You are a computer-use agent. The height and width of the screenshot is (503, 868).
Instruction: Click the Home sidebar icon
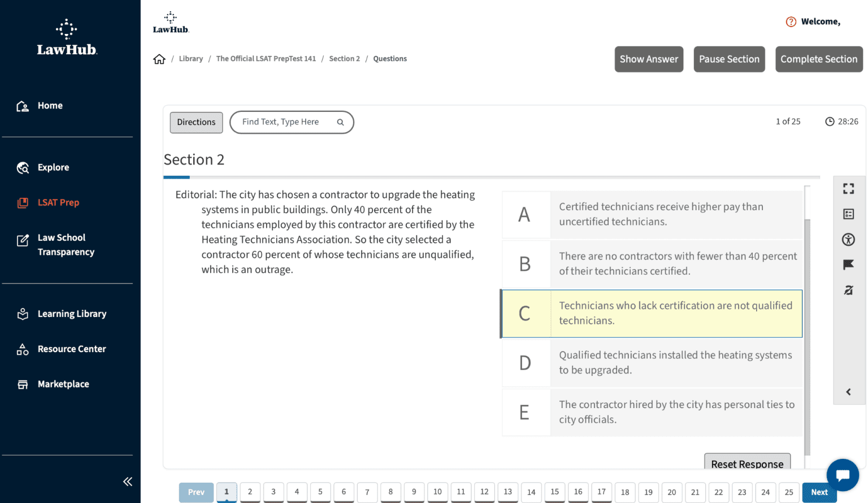(x=23, y=106)
